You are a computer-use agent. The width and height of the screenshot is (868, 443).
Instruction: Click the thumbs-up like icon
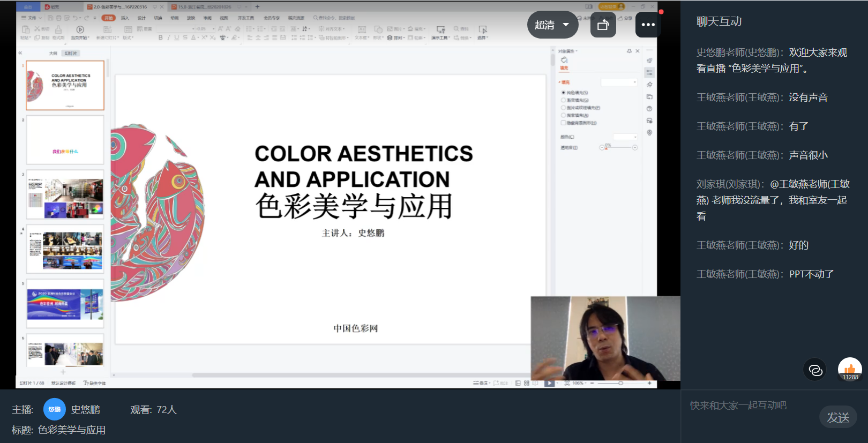point(850,369)
